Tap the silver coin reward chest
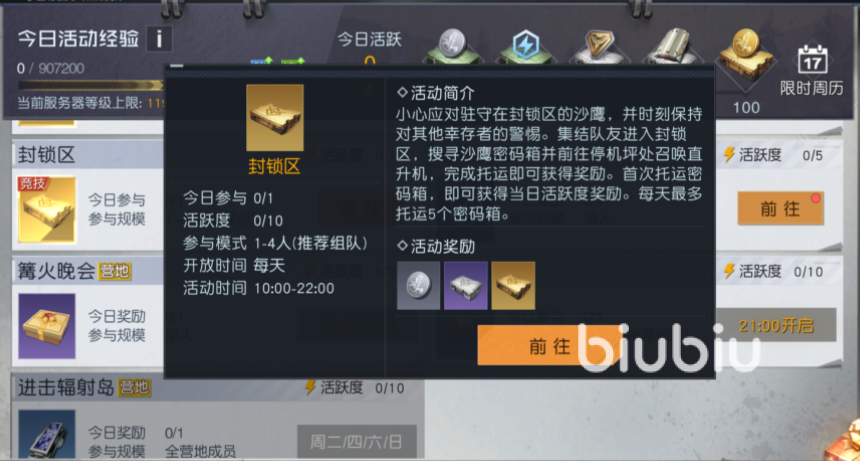The image size is (860, 461). click(453, 47)
